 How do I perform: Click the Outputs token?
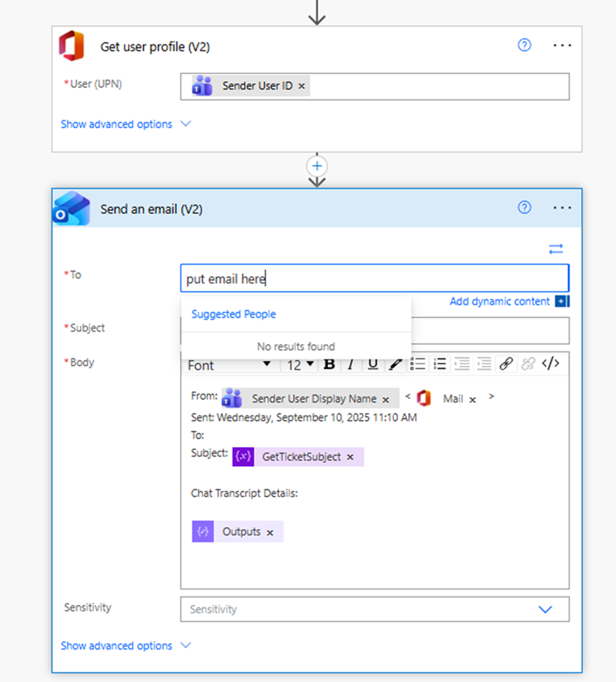coord(238,531)
